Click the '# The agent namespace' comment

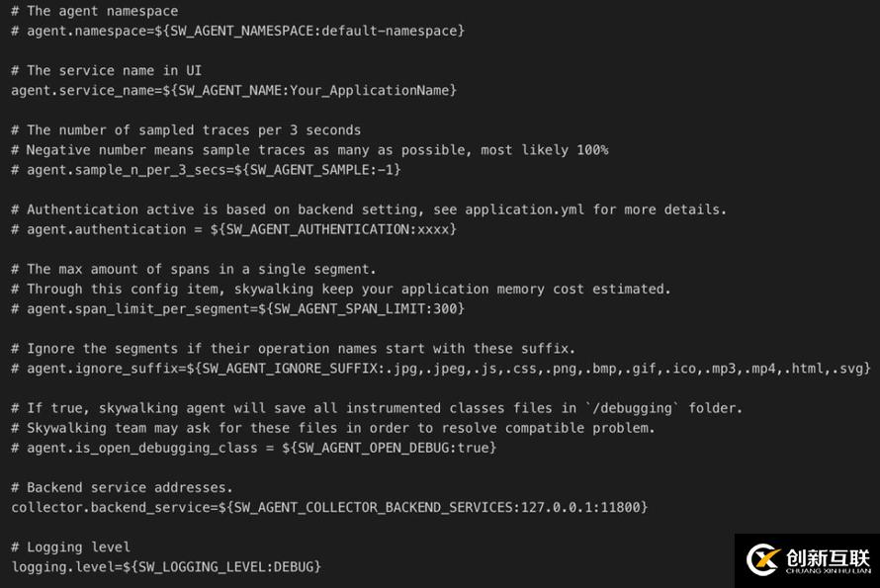(94, 11)
